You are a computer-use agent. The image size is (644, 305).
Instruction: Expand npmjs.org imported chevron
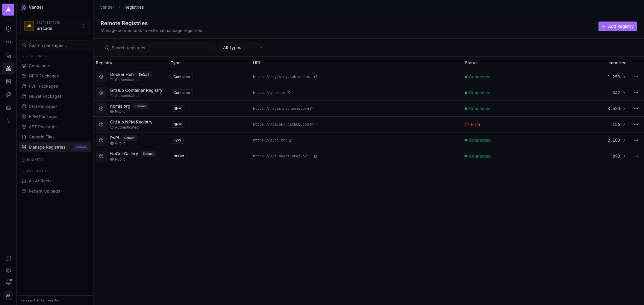[x=624, y=109]
